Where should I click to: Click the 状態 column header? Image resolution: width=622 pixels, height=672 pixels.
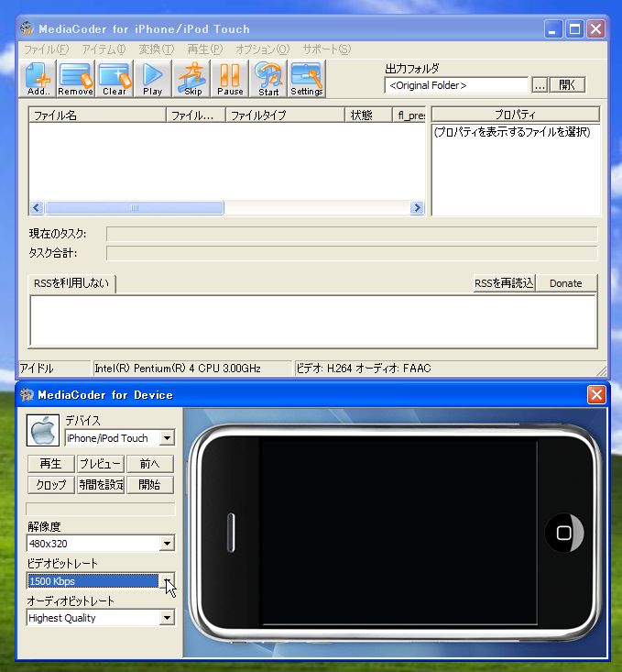point(369,115)
